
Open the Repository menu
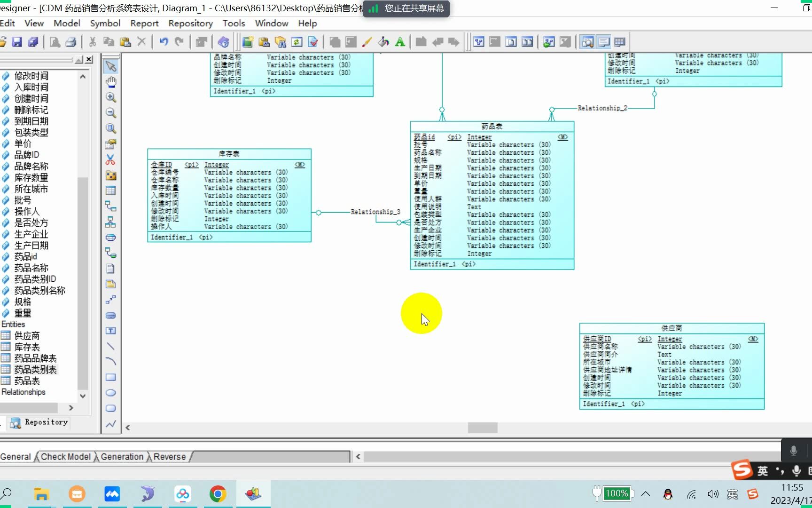pyautogui.click(x=190, y=23)
